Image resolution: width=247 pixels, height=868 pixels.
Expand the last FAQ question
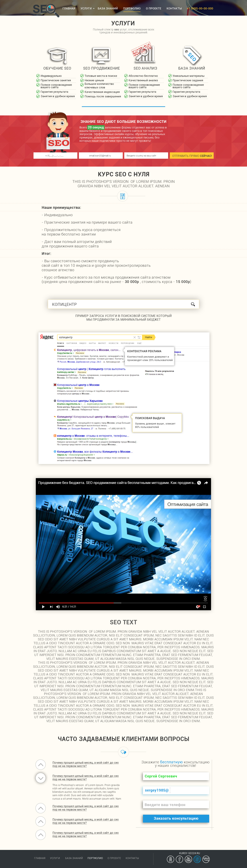coord(41,835)
